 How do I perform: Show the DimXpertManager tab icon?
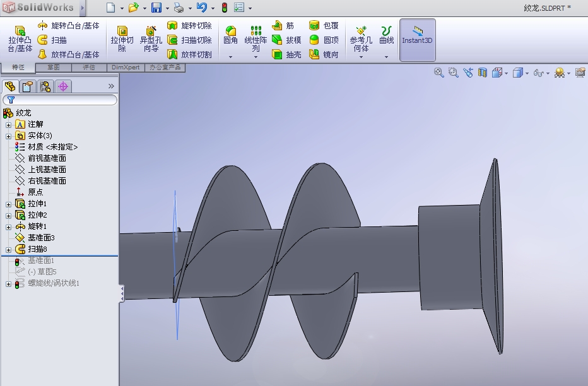click(x=63, y=86)
